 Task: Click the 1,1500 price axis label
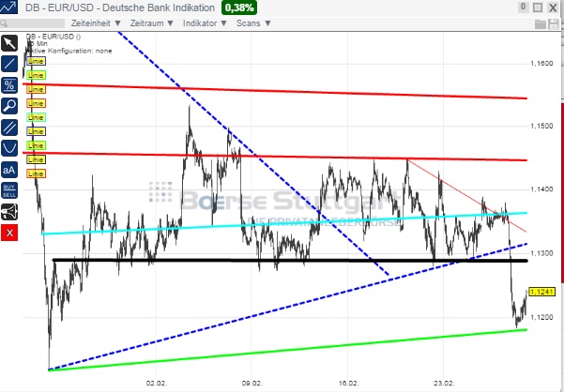point(541,126)
